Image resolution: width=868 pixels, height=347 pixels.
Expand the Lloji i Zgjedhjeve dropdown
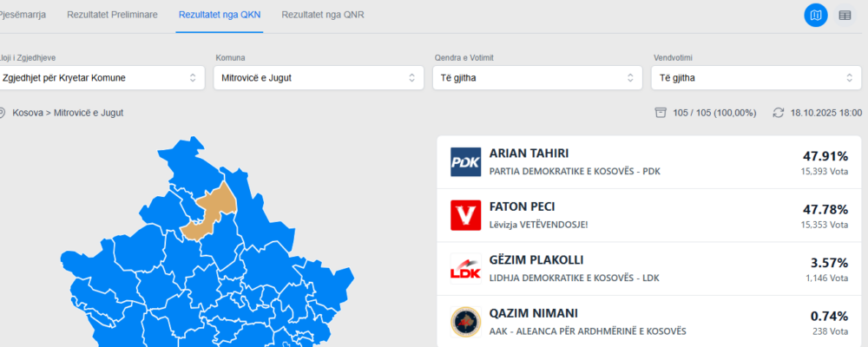(x=101, y=78)
